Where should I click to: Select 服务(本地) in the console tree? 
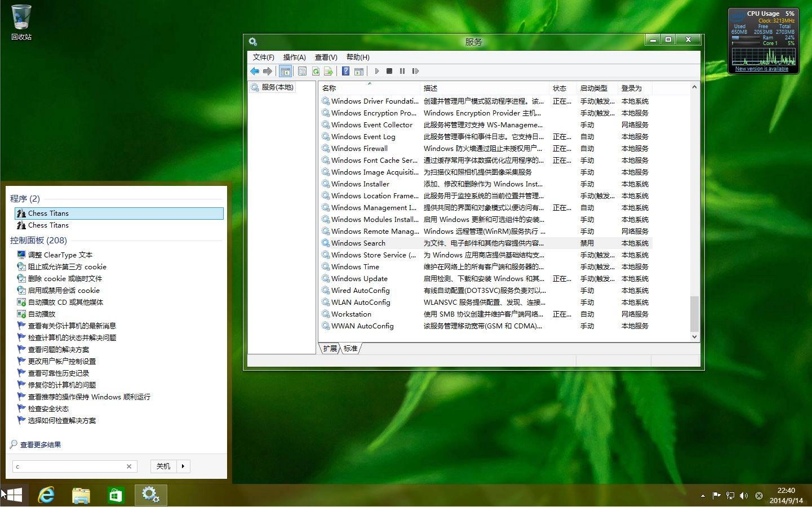(x=272, y=87)
